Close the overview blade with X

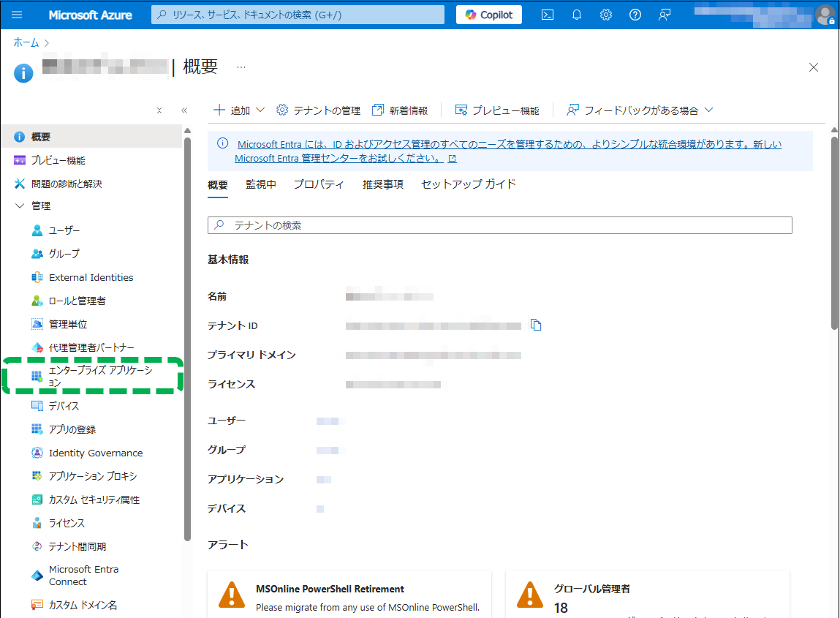point(813,67)
